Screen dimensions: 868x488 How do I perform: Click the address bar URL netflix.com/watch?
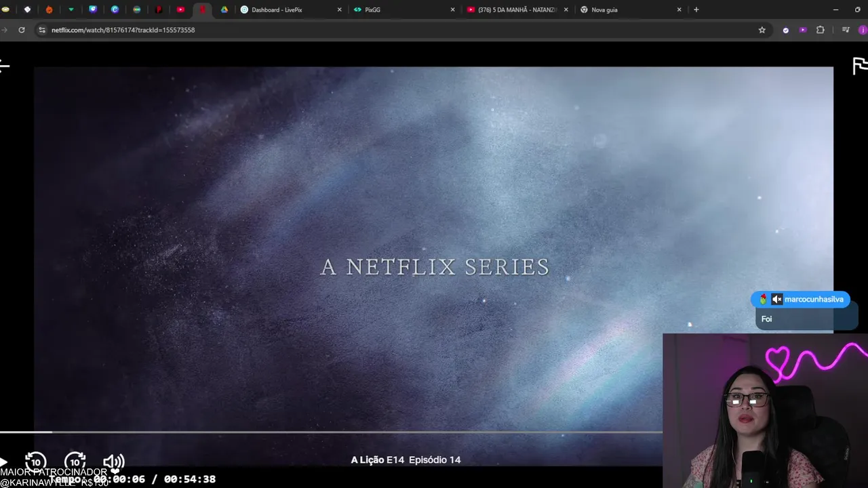click(x=123, y=30)
